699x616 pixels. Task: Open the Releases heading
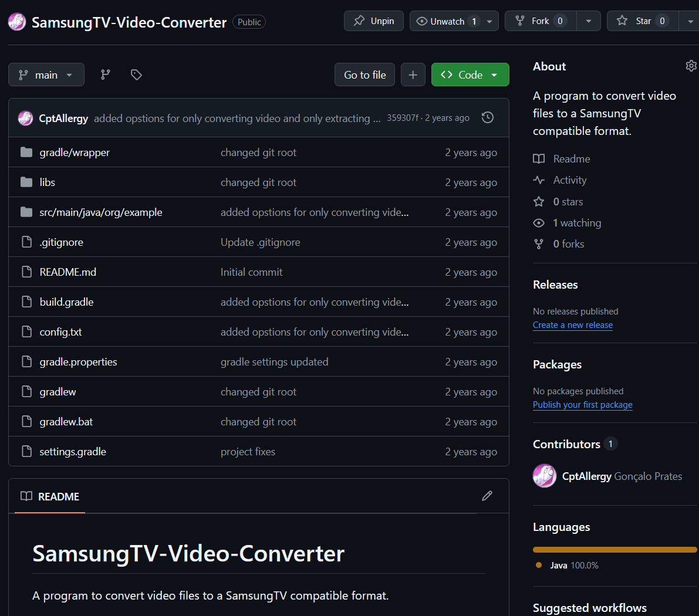click(555, 285)
